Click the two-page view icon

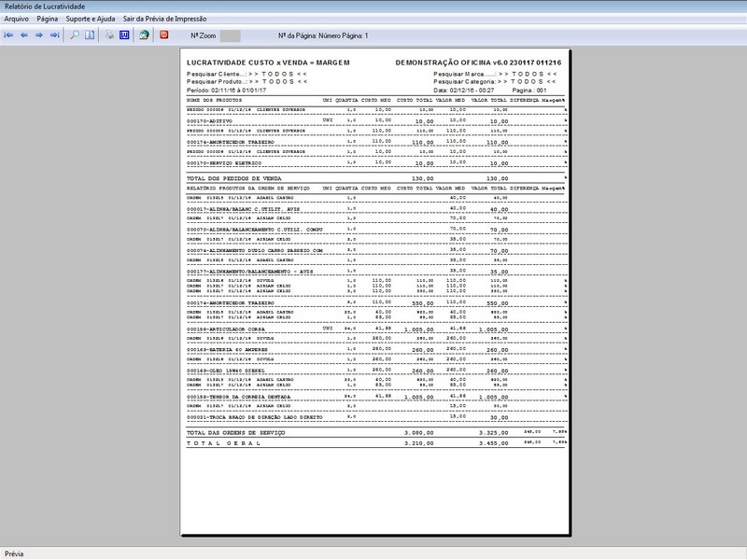coord(90,35)
